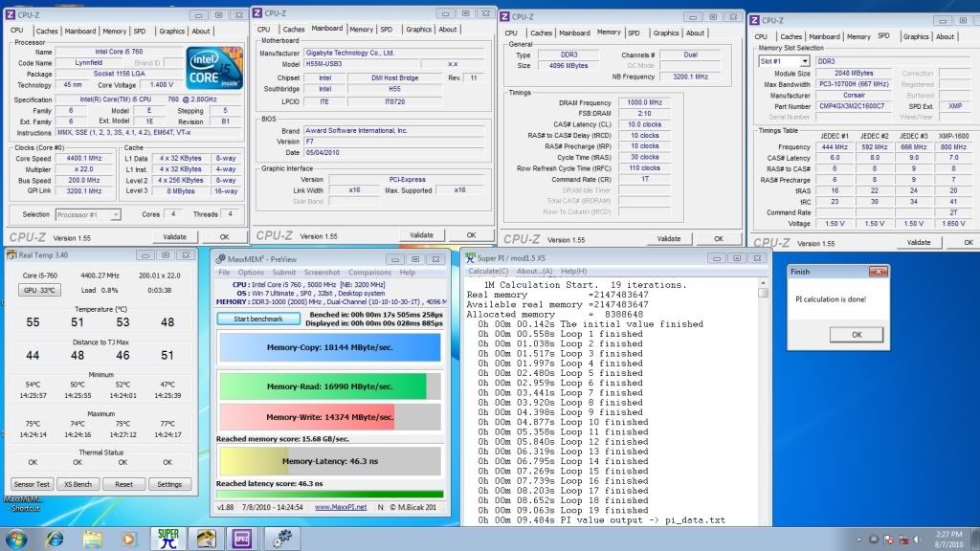Open the Comparisons menu in MaxxMEM
The width and height of the screenshot is (980, 551).
pyautogui.click(x=369, y=273)
